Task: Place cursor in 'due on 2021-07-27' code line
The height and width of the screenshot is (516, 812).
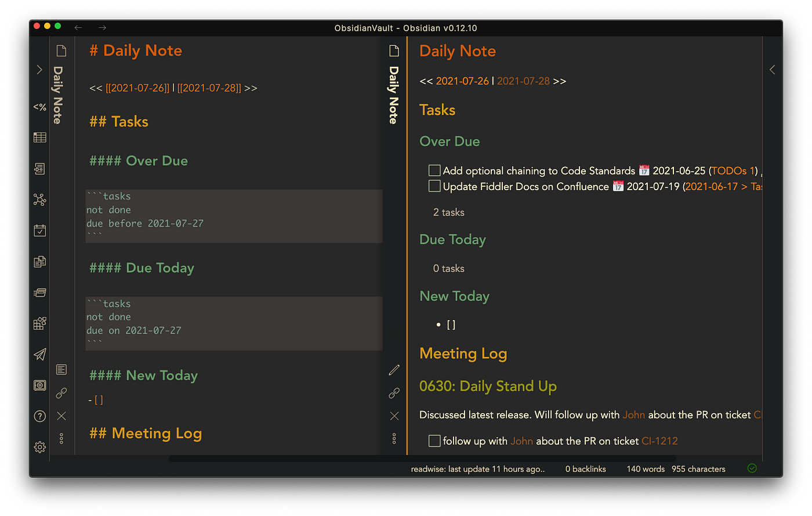Action: coord(134,330)
